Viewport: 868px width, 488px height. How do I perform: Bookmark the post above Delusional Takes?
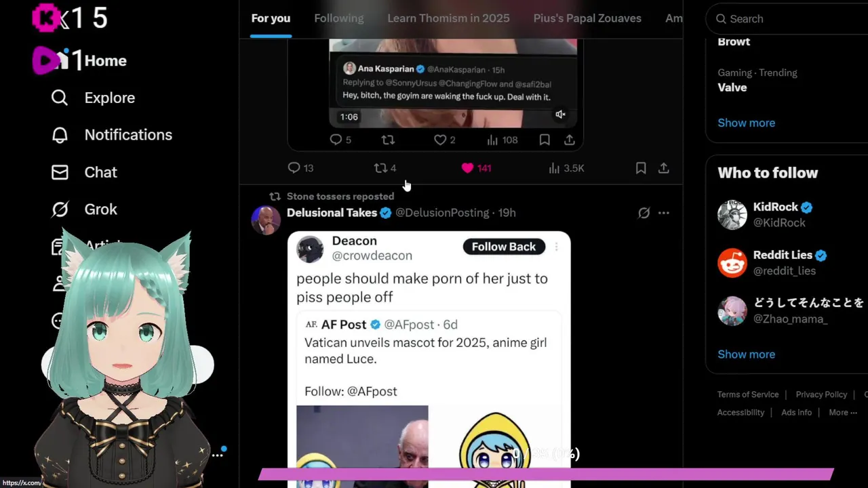pyautogui.click(x=641, y=168)
